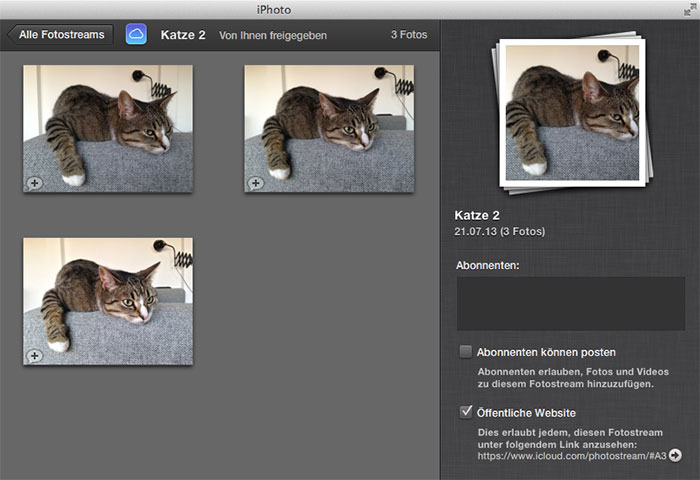Click the 21.07.13 (3 Fotos) date text
This screenshot has height=480, width=700.
[x=500, y=231]
